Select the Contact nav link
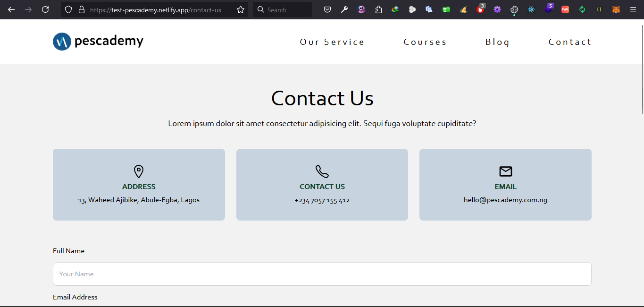644x307 pixels. [570, 42]
